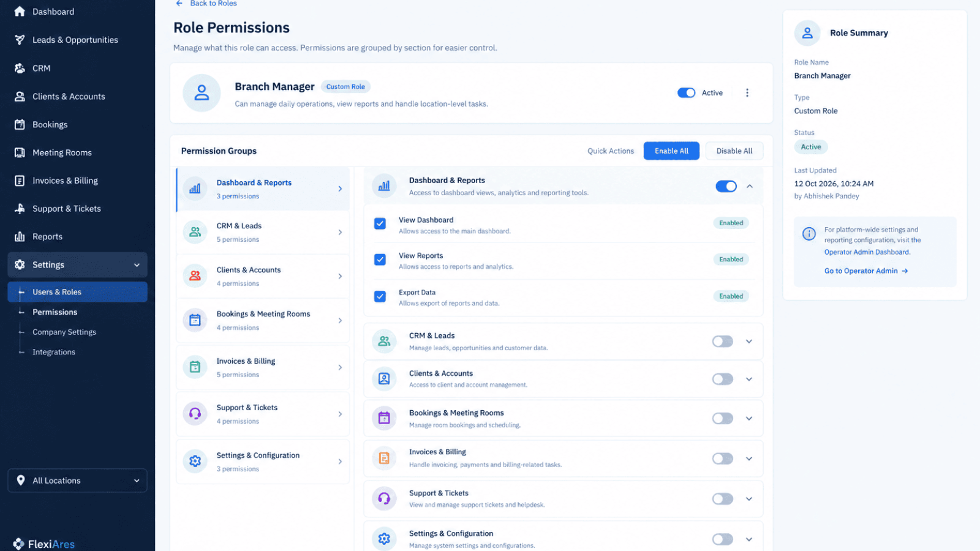
Task: Open Integrations submenu item
Action: coord(54,352)
